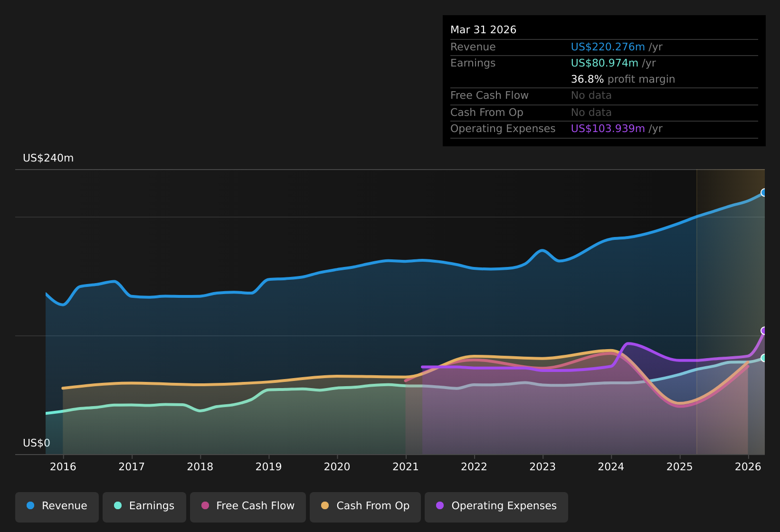Toggle the Revenue legend button
This screenshot has height=532, width=780.
coord(57,507)
